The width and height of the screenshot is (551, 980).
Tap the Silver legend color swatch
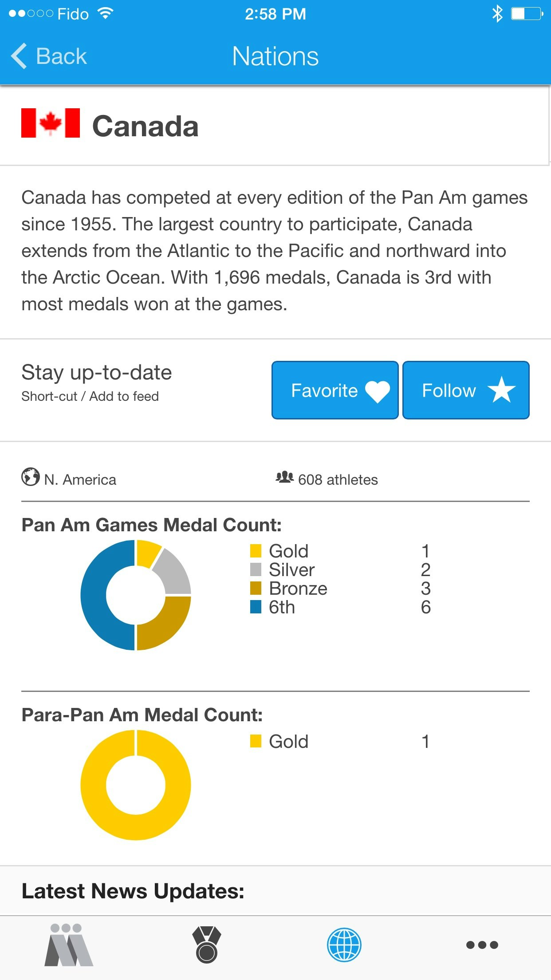coord(256,569)
